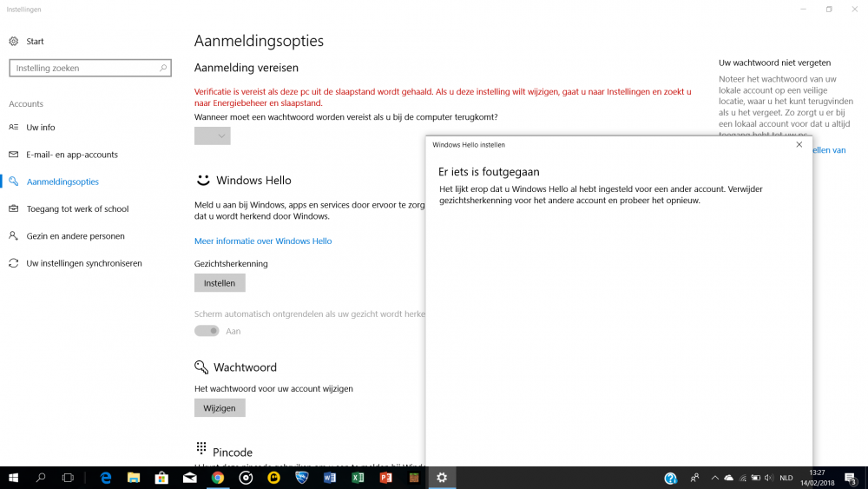Image resolution: width=868 pixels, height=489 pixels.
Task: Open Mail app from taskbar
Action: tap(190, 478)
